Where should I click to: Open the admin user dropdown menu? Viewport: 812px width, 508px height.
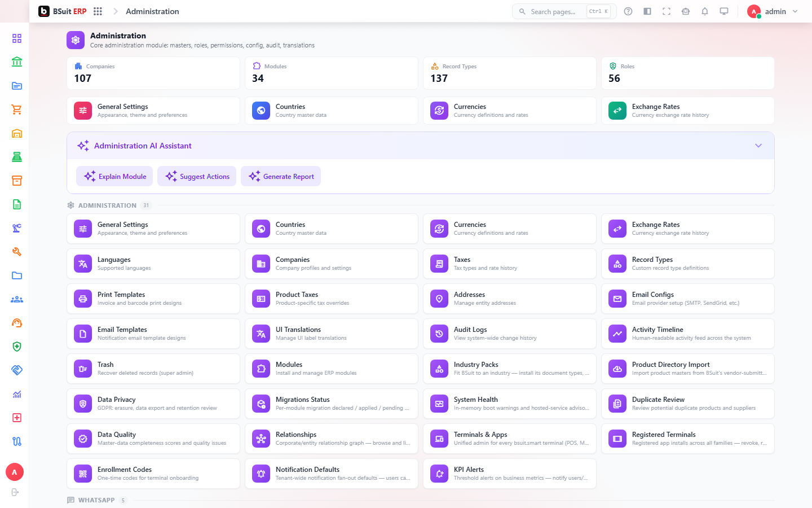pyautogui.click(x=773, y=11)
